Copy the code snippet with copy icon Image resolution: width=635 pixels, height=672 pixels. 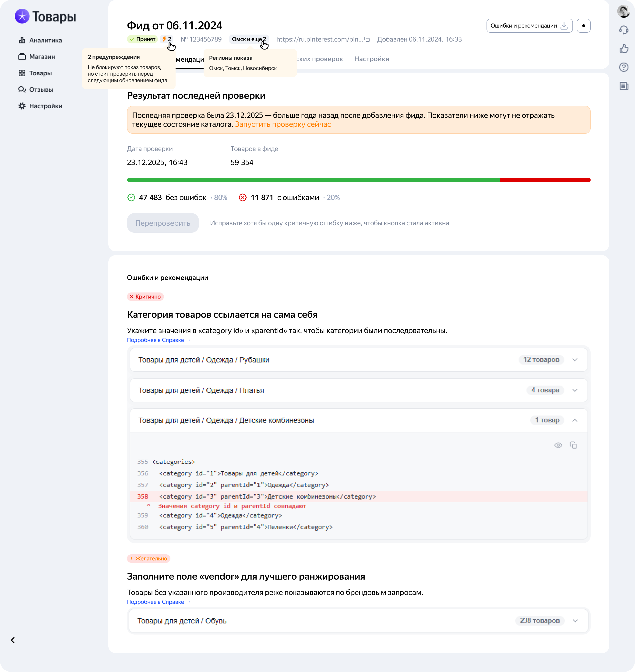tap(573, 445)
